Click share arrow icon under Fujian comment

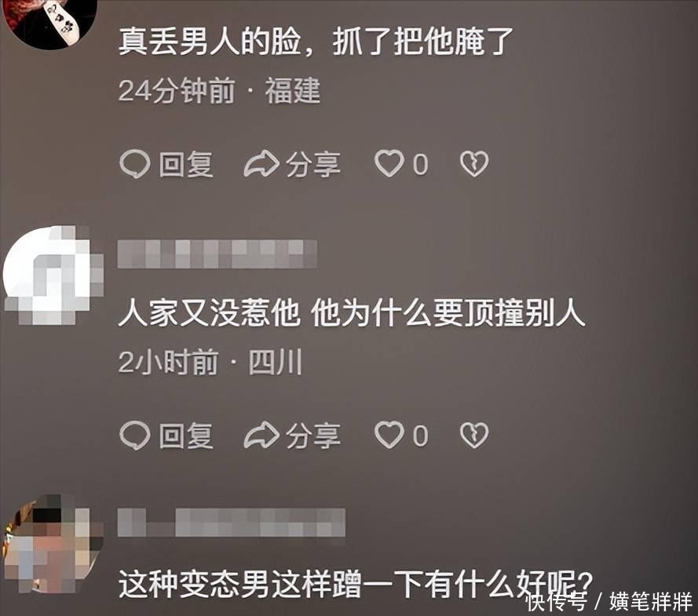pos(261,164)
